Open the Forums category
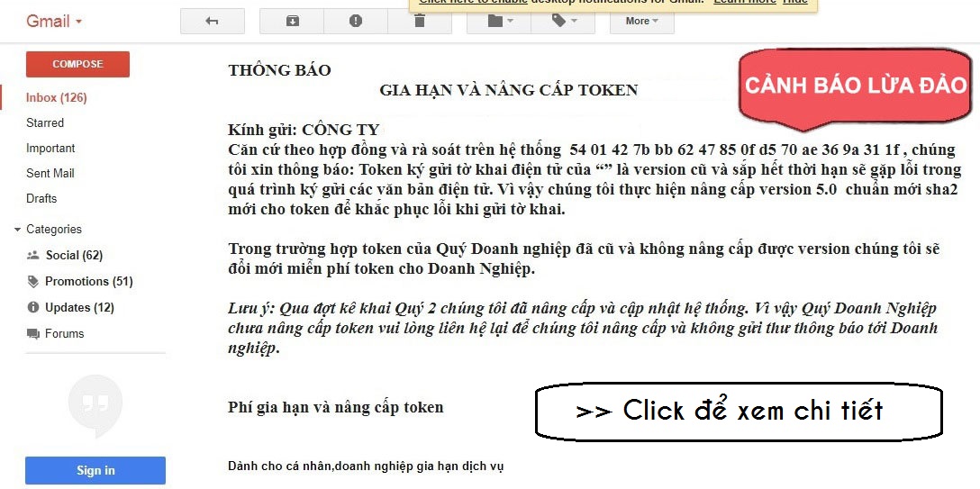 [64, 334]
